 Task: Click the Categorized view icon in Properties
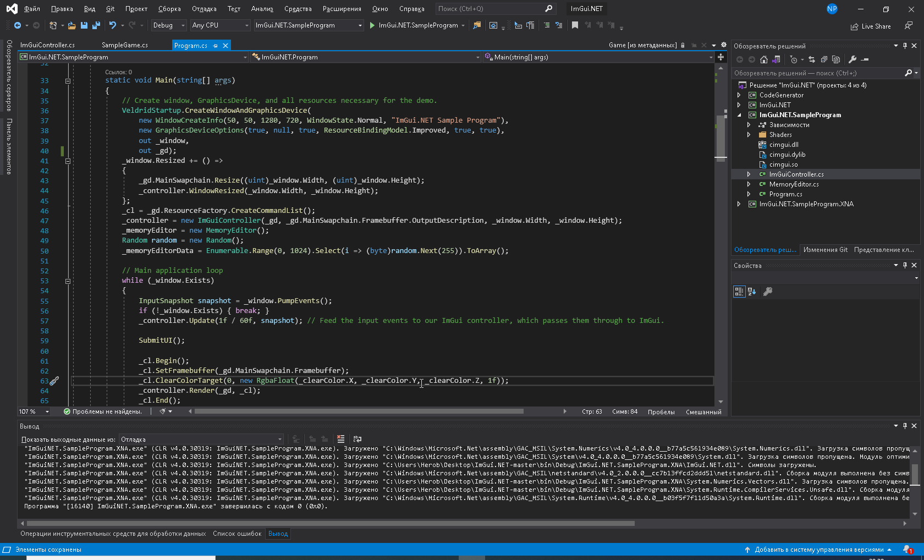(739, 292)
